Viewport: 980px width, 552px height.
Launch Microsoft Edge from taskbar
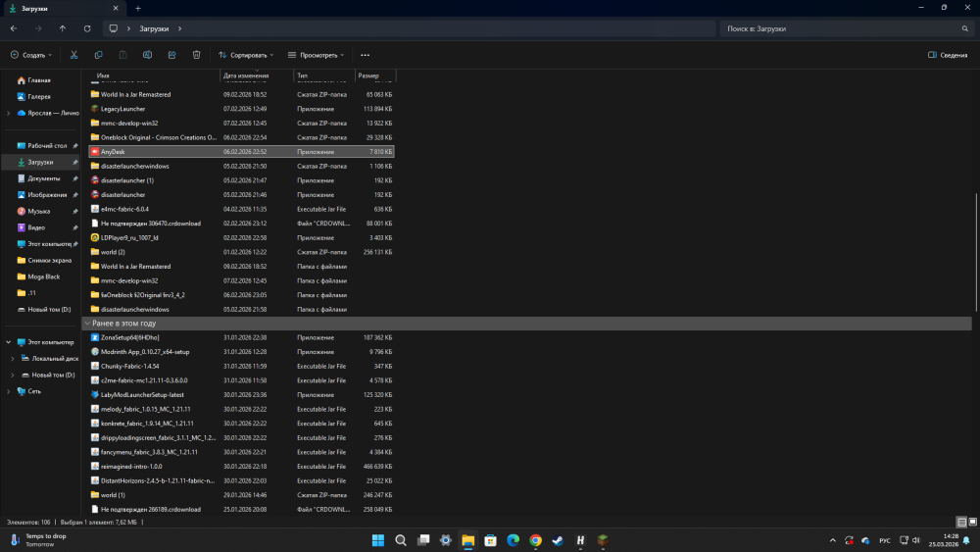(514, 540)
